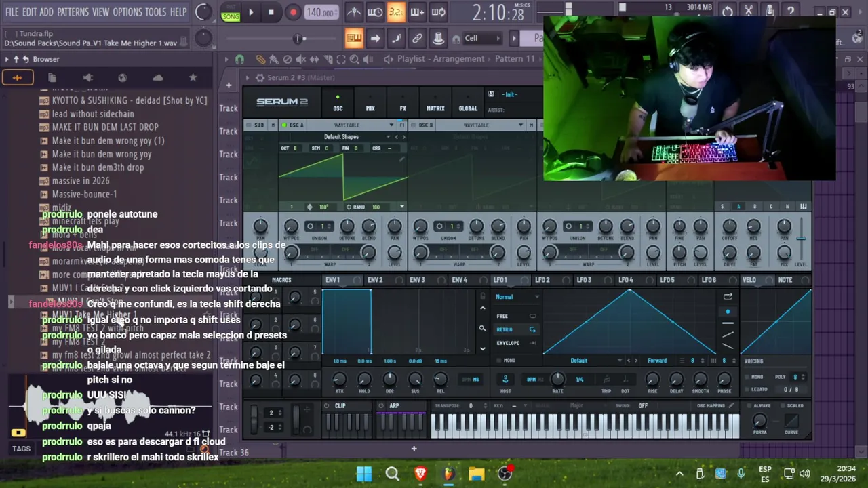Toggle the overdub/blend recording icon
The width and height of the screenshot is (868, 488).
[417, 12]
